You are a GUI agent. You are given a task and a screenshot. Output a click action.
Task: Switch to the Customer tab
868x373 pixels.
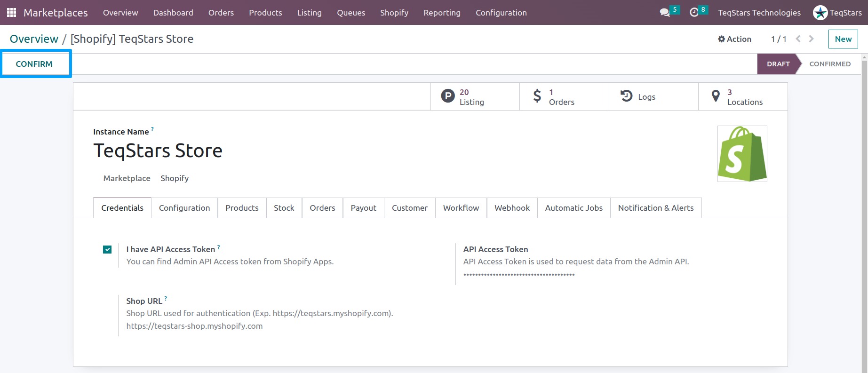point(410,208)
